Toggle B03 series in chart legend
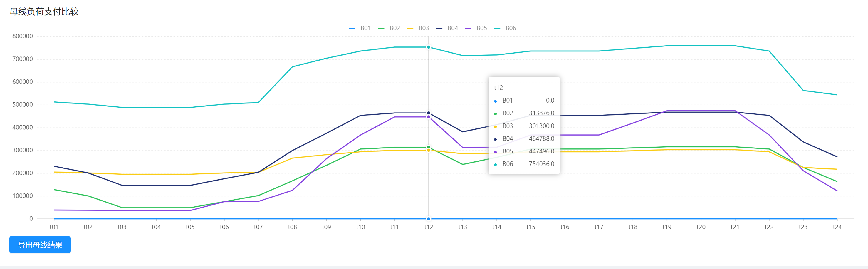 (418, 28)
